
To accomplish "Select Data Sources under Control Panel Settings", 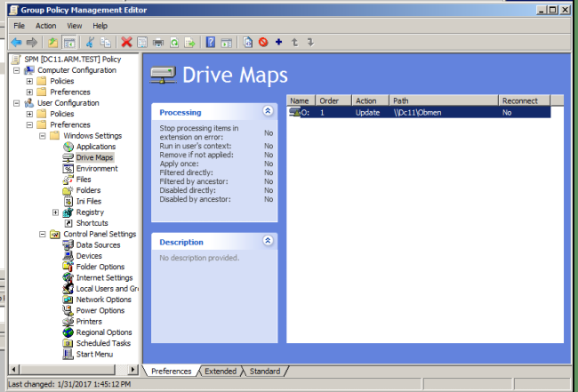I will point(98,245).
